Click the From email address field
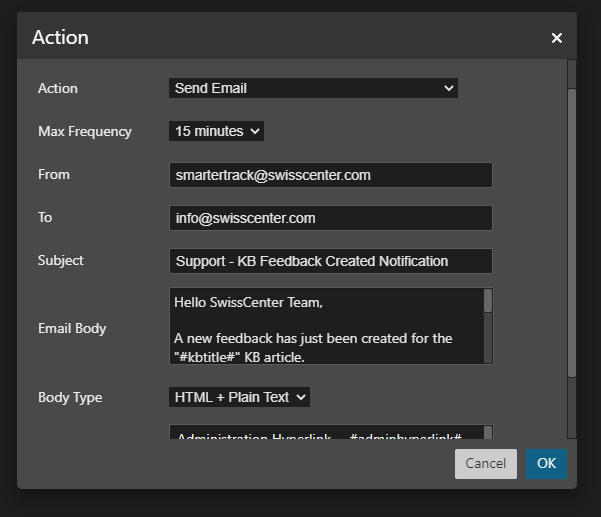The height and width of the screenshot is (517, 601). pos(330,175)
